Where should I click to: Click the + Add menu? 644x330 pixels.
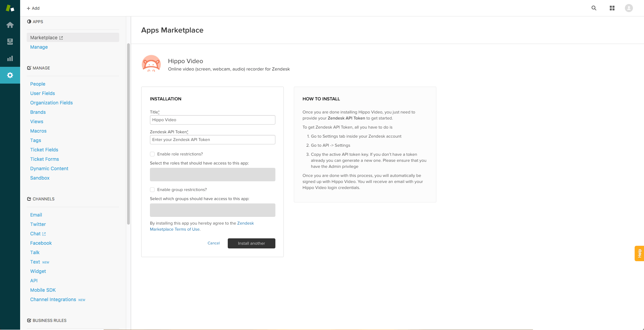click(33, 8)
